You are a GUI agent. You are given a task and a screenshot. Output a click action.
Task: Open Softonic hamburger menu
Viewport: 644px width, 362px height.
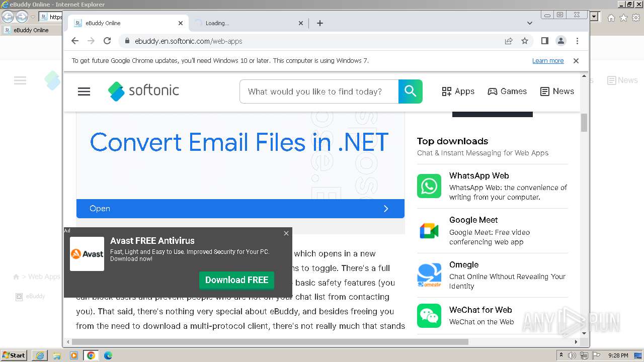click(84, 92)
